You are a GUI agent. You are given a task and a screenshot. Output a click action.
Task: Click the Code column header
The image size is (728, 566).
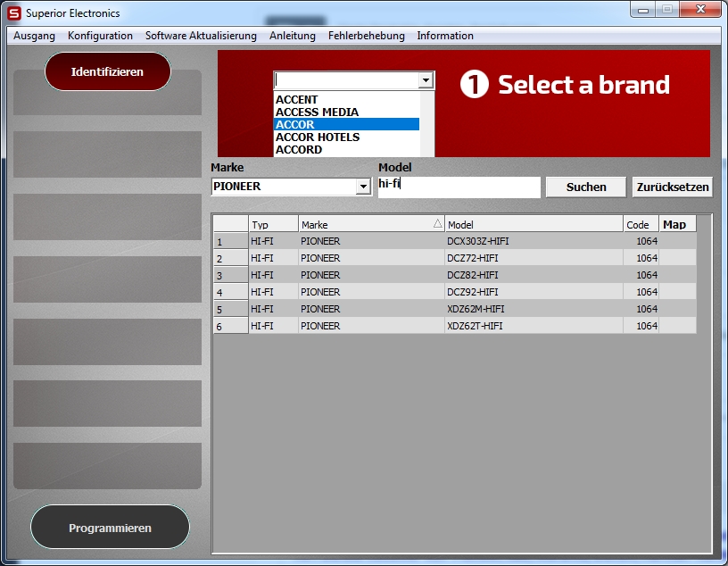[640, 225]
